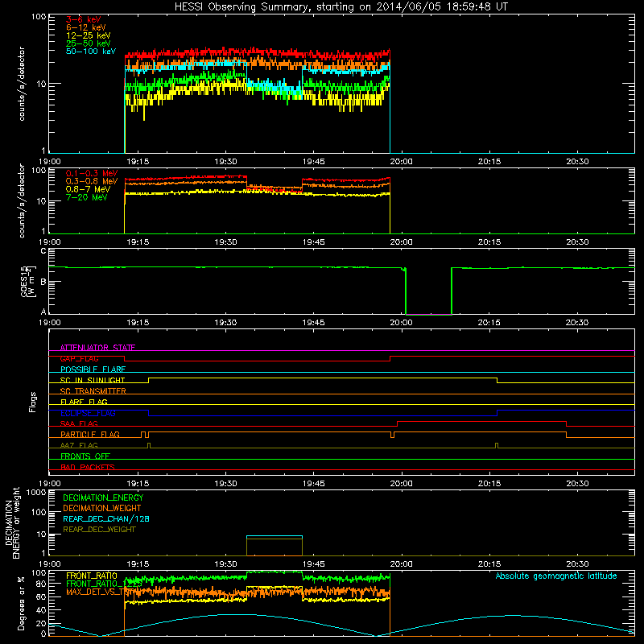Click the DECIMATION_WEIGHT legend label
644x644 pixels.
[x=102, y=509]
